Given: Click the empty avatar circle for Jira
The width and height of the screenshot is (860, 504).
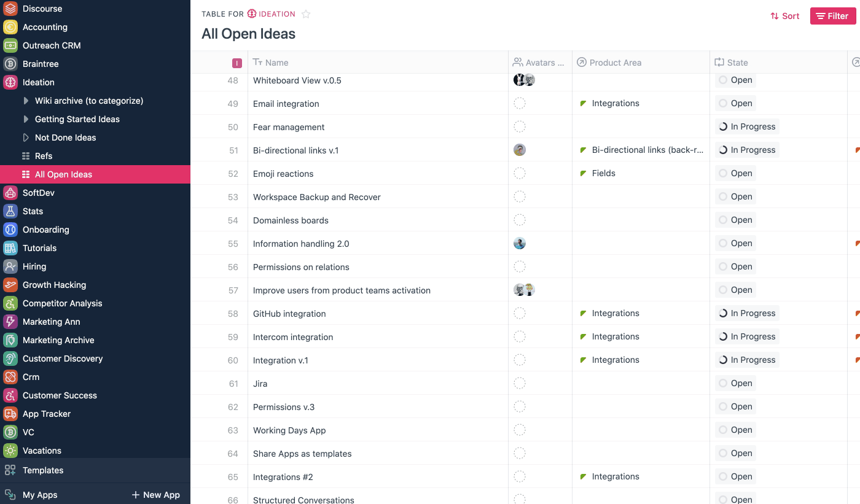Looking at the screenshot, I should [520, 384].
